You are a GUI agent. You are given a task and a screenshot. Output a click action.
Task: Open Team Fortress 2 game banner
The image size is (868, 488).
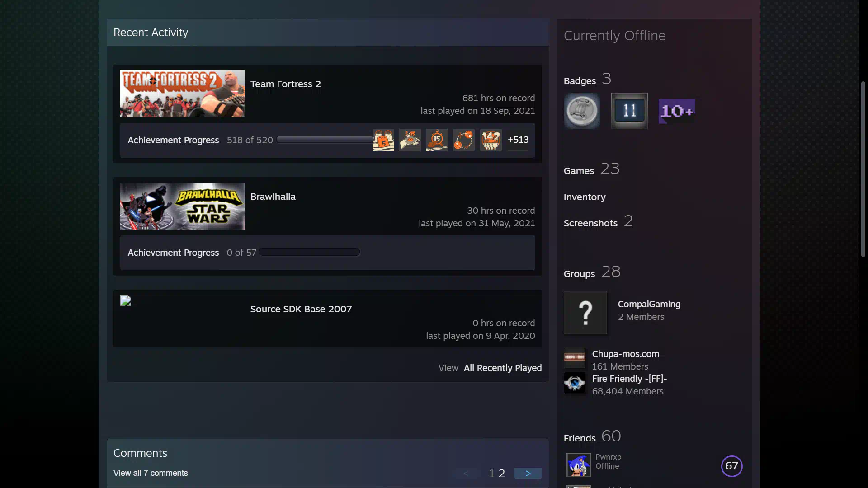click(183, 94)
